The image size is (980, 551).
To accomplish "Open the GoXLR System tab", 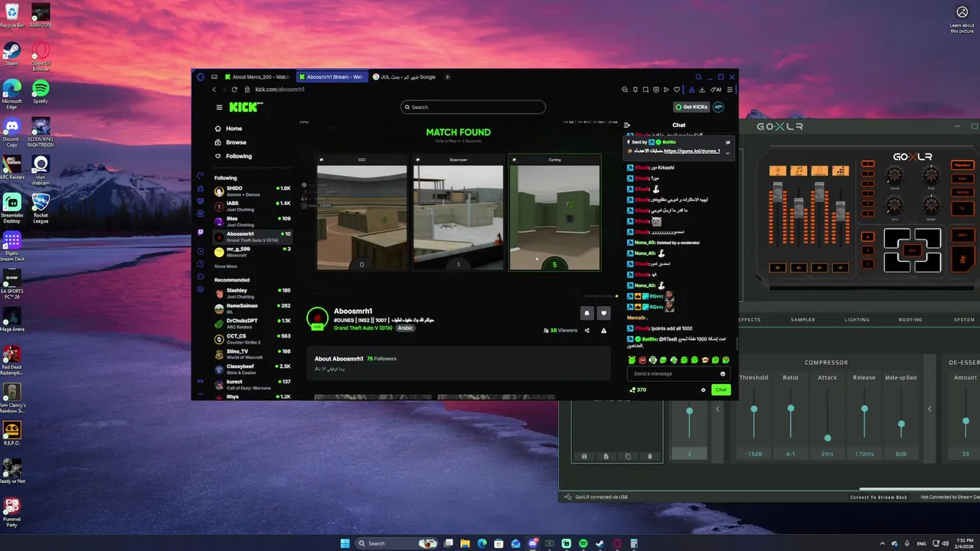I will click(x=964, y=320).
